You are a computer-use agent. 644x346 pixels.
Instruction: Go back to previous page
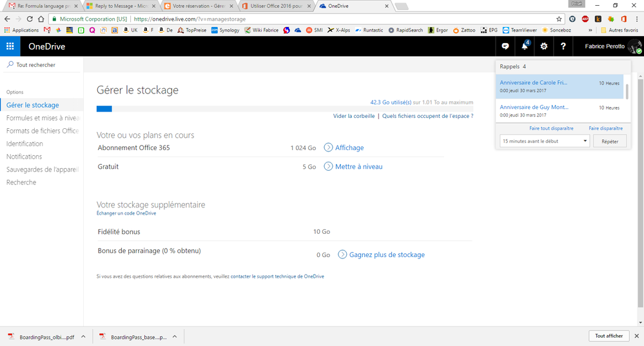click(7, 19)
